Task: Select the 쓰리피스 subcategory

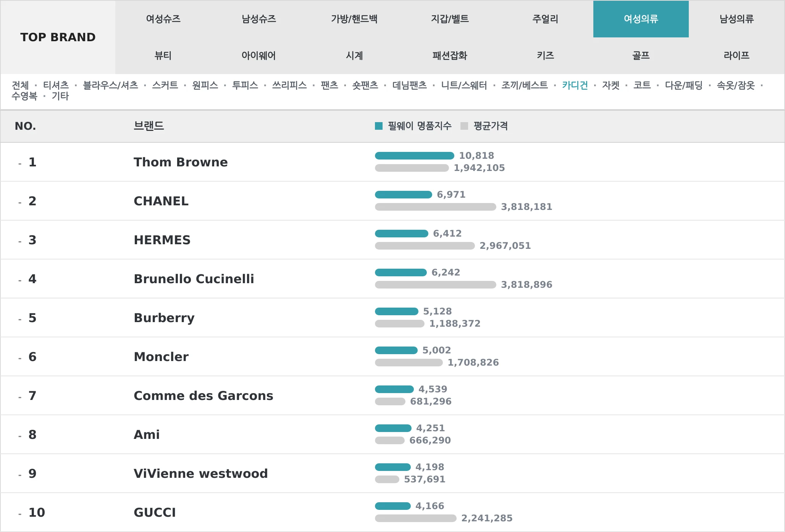Action: (289, 85)
